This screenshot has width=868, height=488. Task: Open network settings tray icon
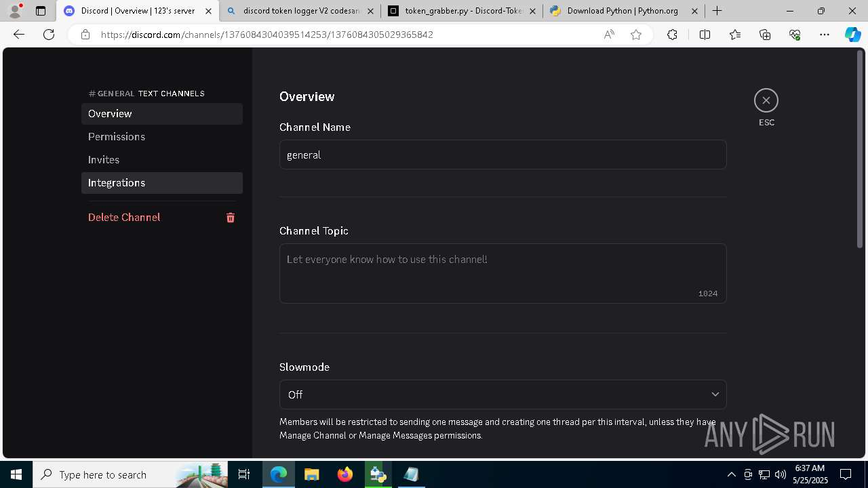pos(764,474)
